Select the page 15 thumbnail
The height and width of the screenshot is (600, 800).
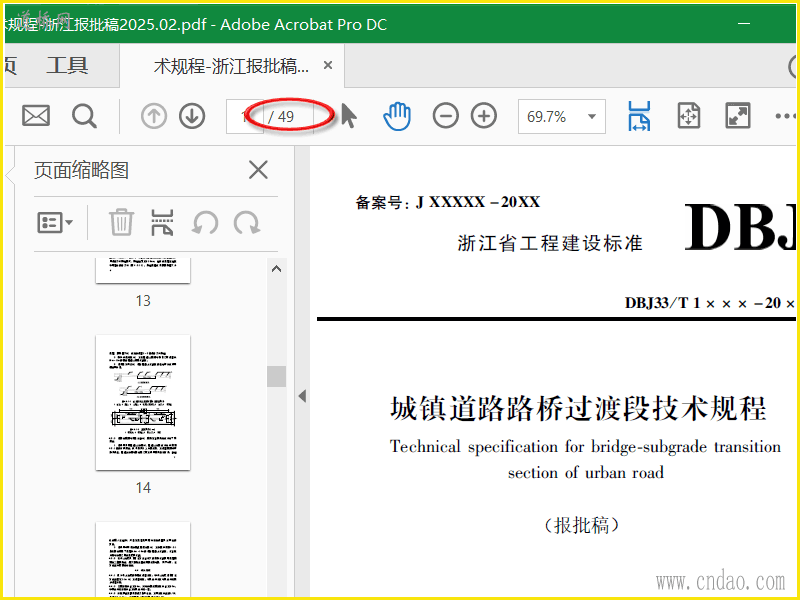coord(143,559)
